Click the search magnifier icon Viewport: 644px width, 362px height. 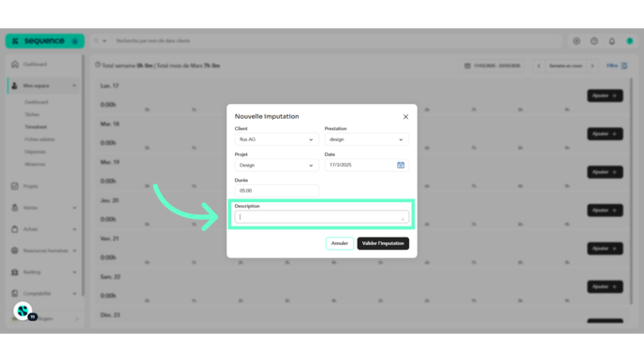[x=96, y=41]
